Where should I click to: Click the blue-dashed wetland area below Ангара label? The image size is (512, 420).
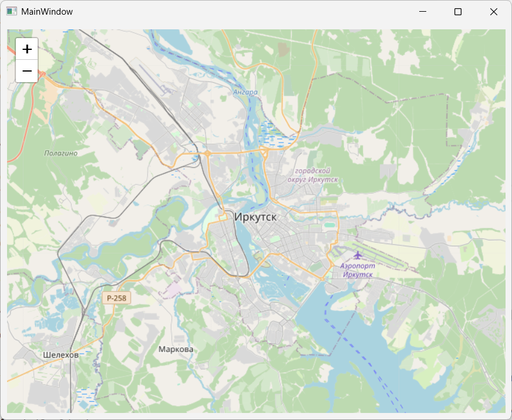point(271,132)
